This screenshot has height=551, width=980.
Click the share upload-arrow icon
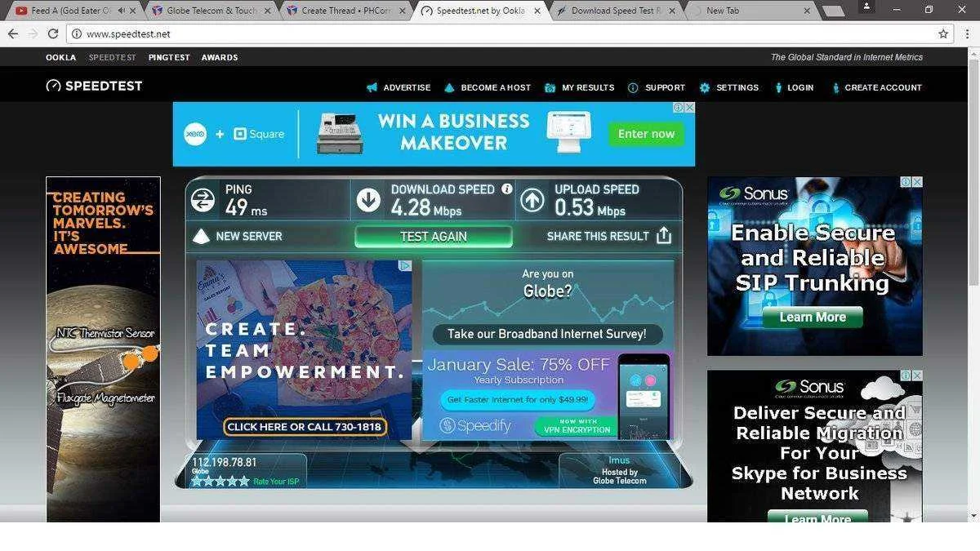click(664, 235)
